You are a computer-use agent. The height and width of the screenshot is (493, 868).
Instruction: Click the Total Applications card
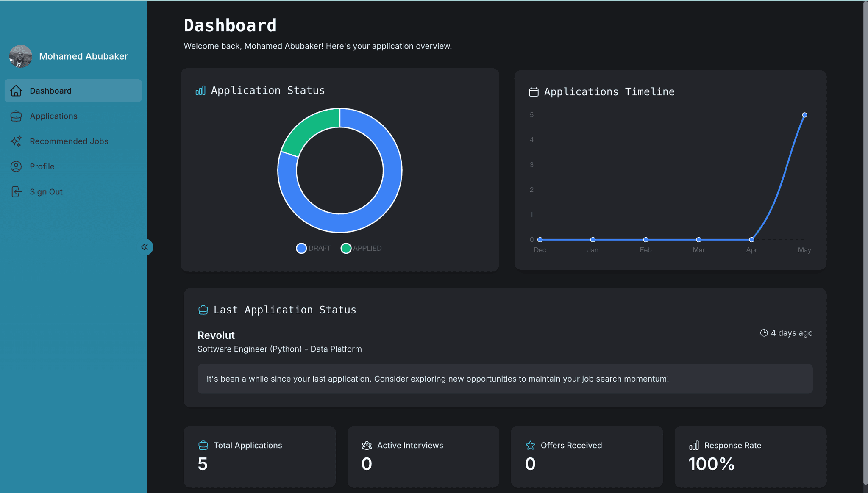point(259,456)
